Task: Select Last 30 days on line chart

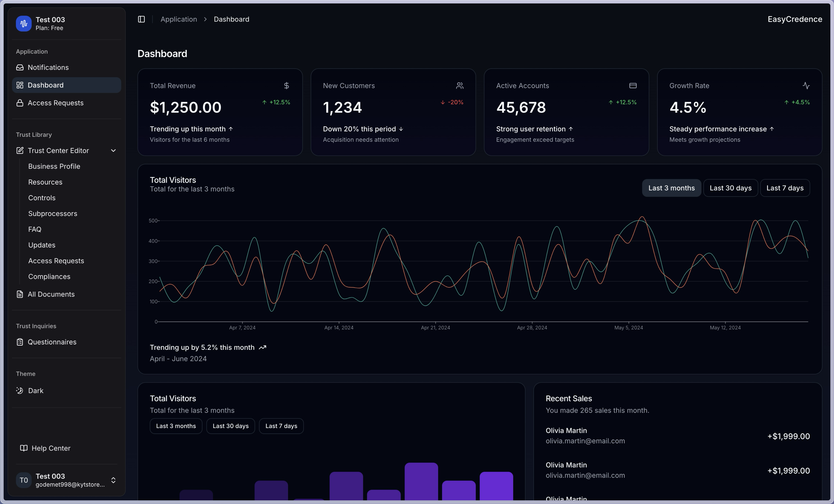Action: point(730,188)
